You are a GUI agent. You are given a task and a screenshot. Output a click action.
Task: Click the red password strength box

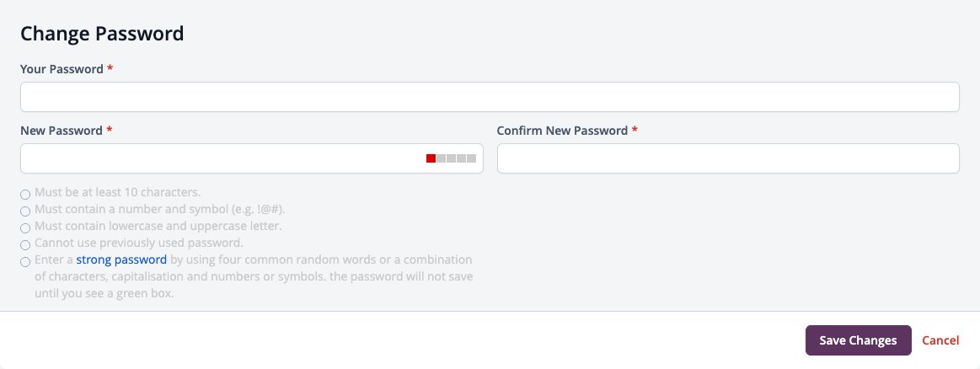point(431,158)
